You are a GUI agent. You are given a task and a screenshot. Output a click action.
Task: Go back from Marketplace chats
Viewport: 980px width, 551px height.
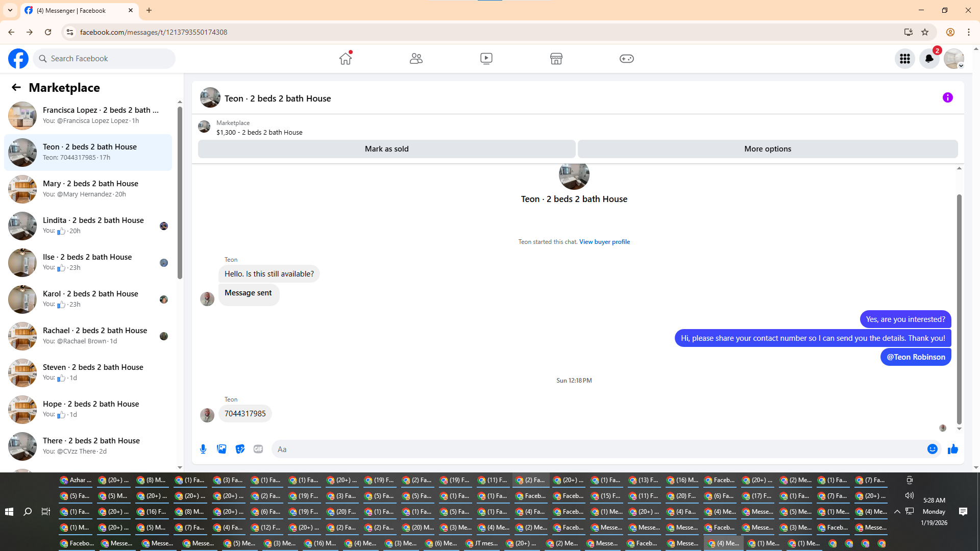tap(16, 87)
